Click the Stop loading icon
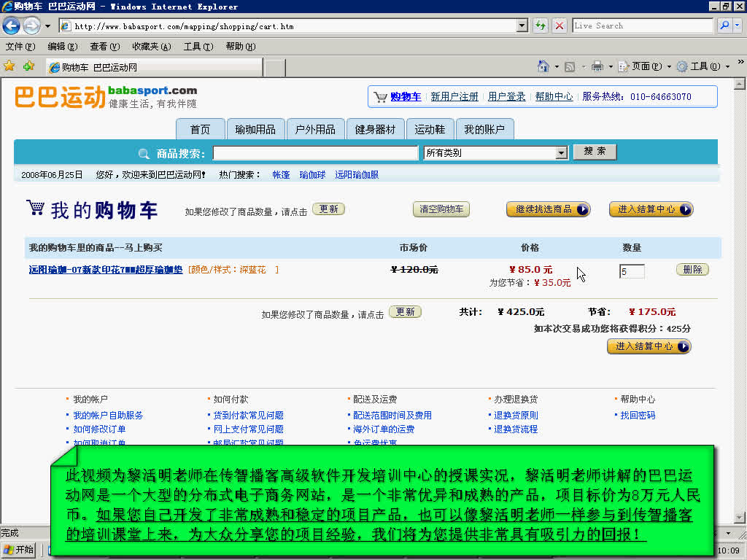The height and width of the screenshot is (560, 747). (559, 25)
